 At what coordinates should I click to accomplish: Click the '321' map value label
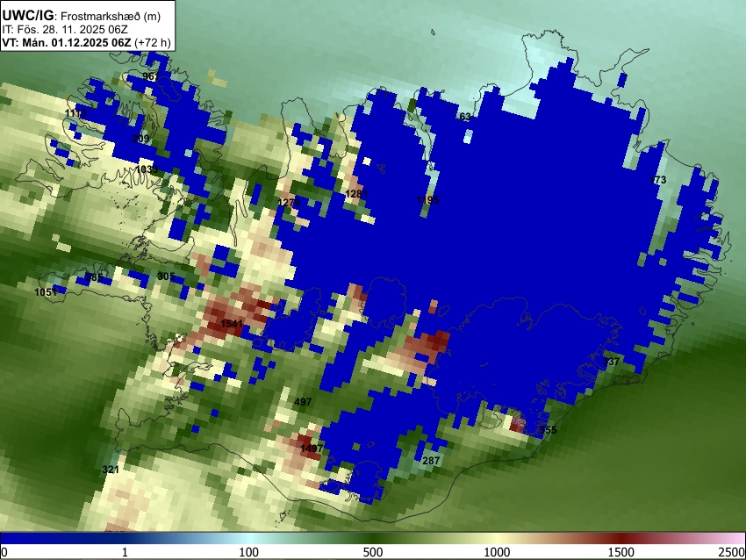coord(111,470)
